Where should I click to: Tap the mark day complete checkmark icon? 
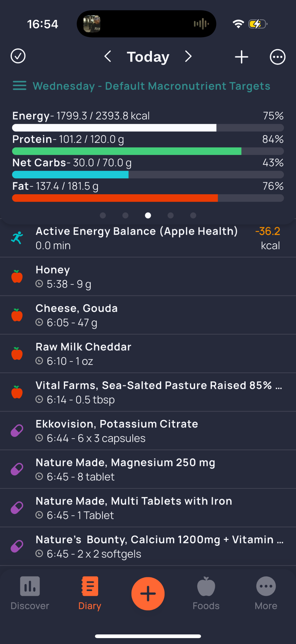pos(18,56)
